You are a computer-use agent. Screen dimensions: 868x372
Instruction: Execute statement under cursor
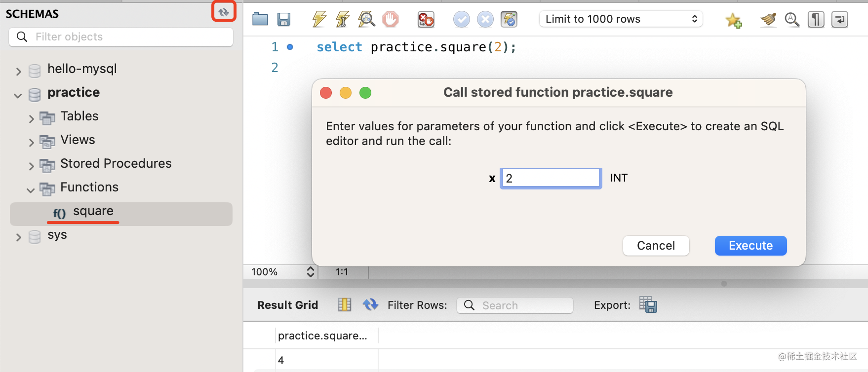(x=343, y=19)
